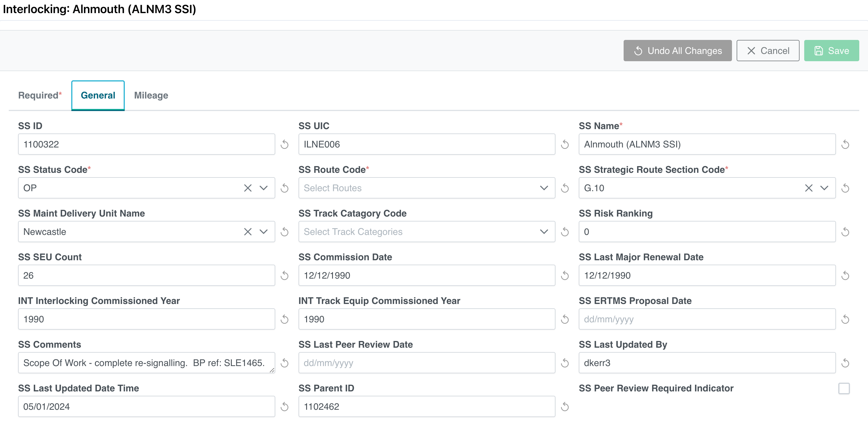This screenshot has height=422, width=868.
Task: Clear the Newcastle delivery unit value
Action: [248, 232]
